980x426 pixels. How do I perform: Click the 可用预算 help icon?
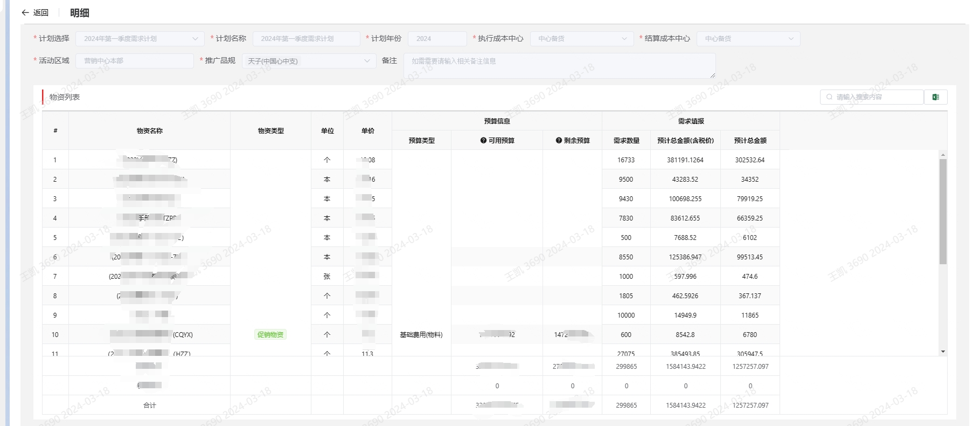[x=483, y=141]
